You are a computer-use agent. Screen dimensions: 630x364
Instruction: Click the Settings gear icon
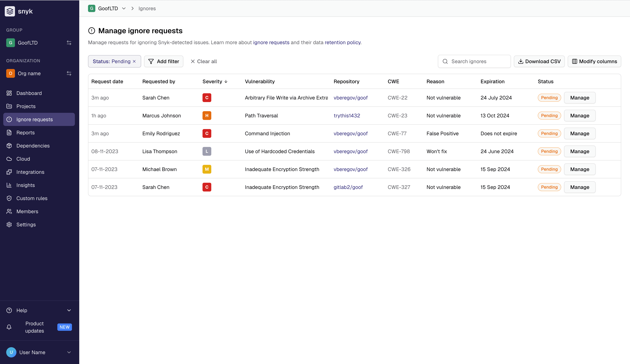[9, 225]
